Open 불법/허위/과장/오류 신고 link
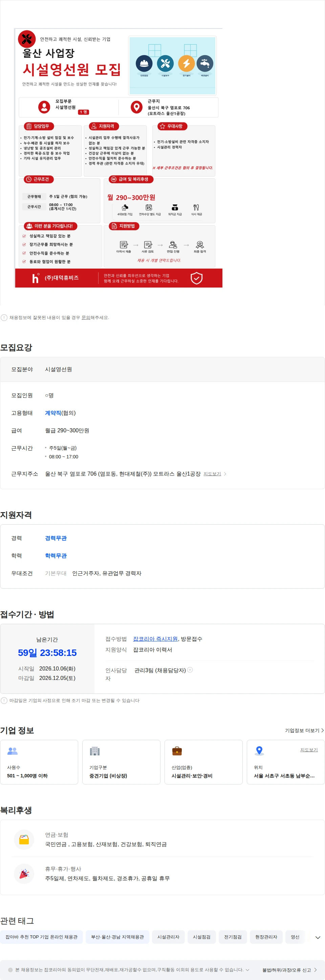This screenshot has height=980, width=325. [x=289, y=970]
